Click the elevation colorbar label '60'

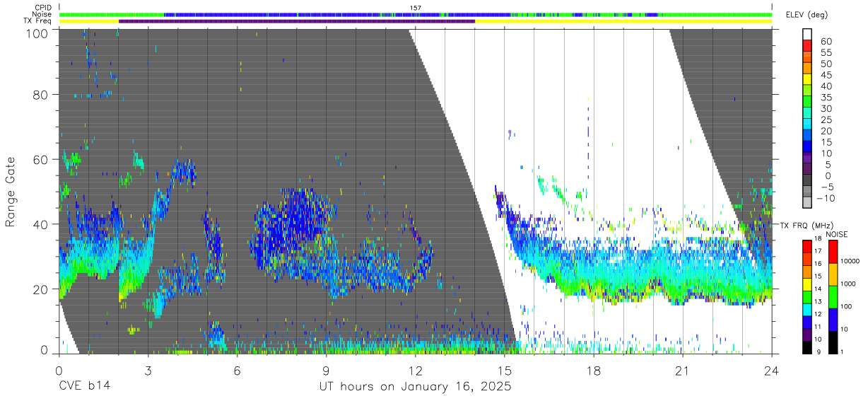pyautogui.click(x=826, y=42)
